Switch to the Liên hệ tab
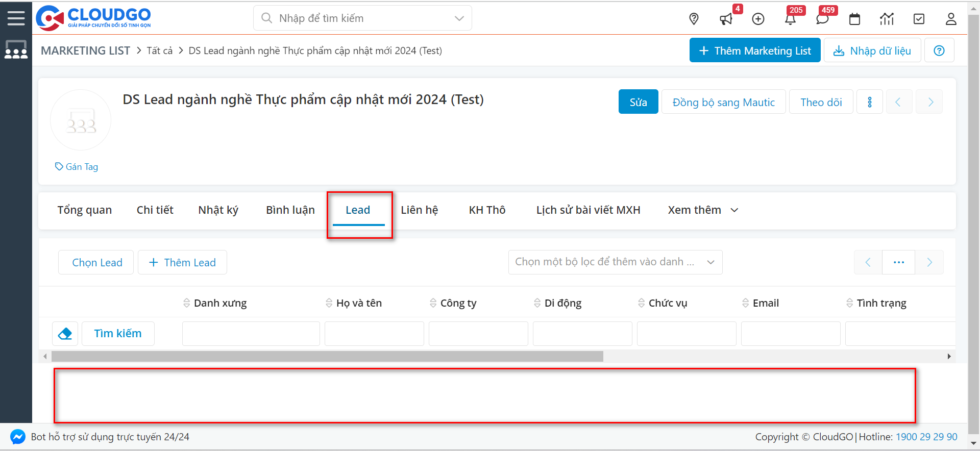Screen dimensions: 980x451 pyautogui.click(x=419, y=210)
